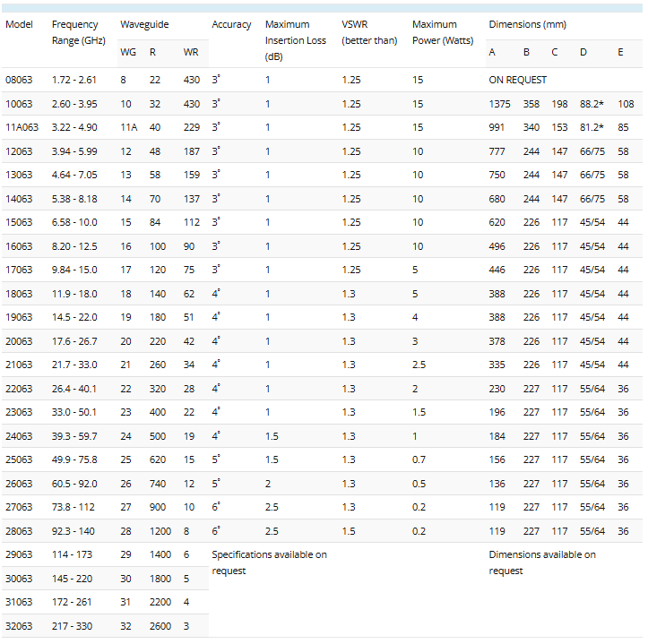Screen dimensions: 648x644
Task: Click model number 32063
Action: tap(19, 626)
